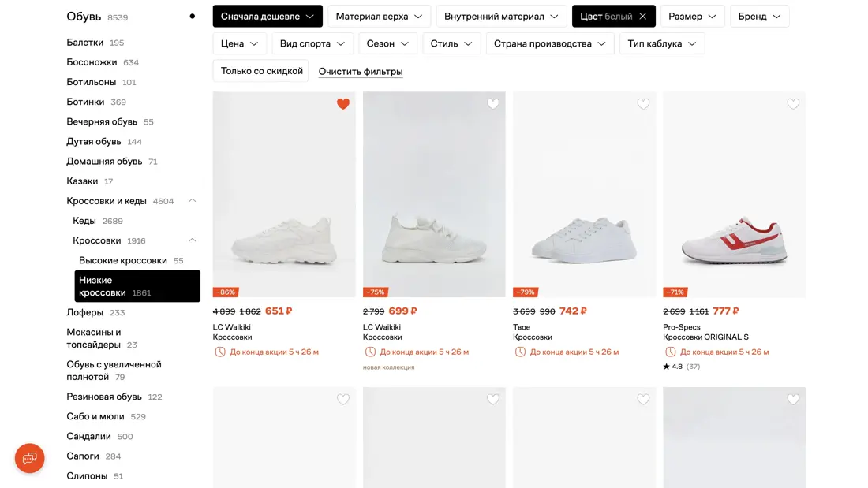Click the Очистить фильтры link
868x488 pixels.
click(361, 72)
